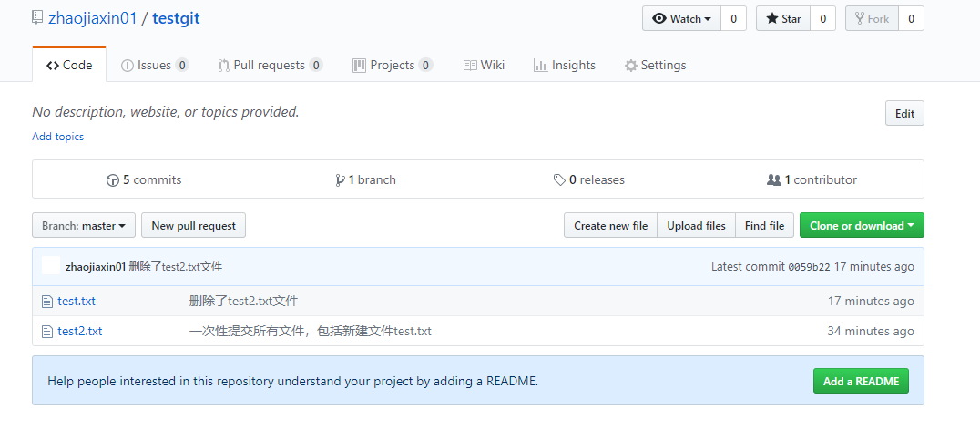Image resolution: width=980 pixels, height=430 pixels.
Task: Click the 17 minutes ago timestamp in the test.txt row
Action: tap(872, 302)
